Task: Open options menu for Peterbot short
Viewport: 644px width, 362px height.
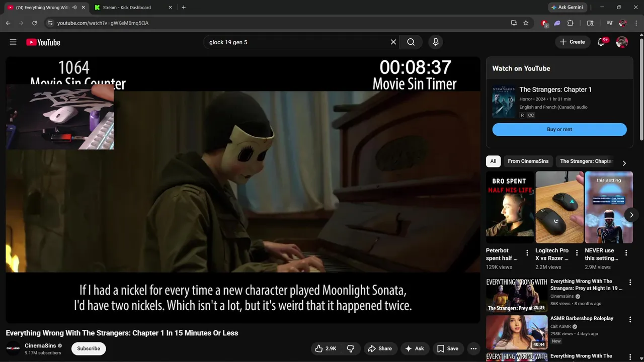Action: (527, 253)
